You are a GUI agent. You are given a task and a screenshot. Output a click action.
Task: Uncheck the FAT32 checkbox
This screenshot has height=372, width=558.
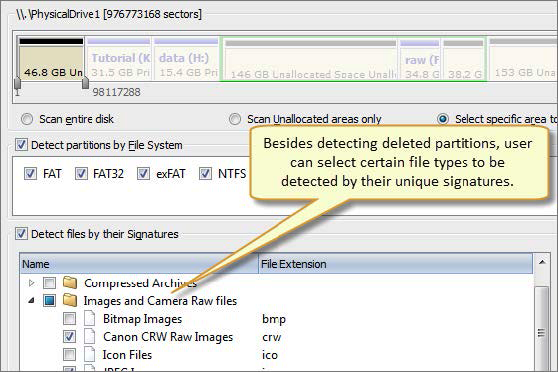point(81,174)
